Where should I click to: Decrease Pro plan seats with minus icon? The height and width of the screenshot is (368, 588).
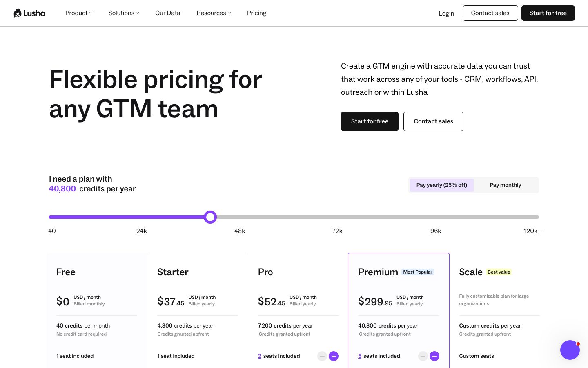(322, 356)
